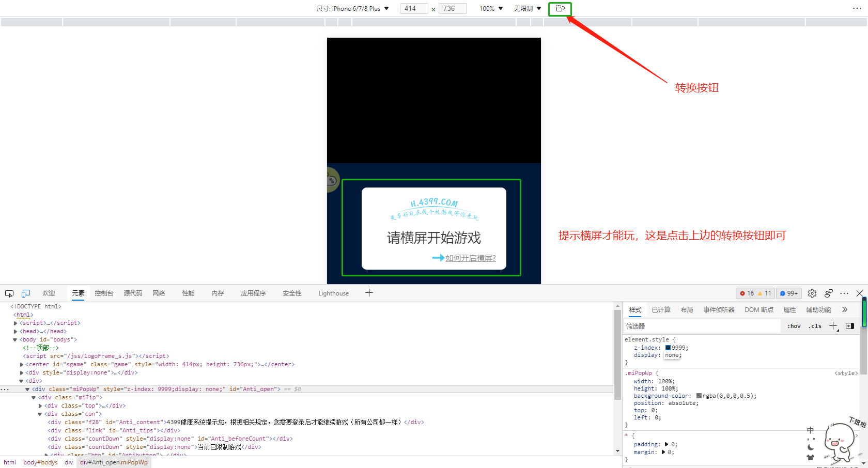
Task: Expand the head element node
Action: [x=16, y=332]
